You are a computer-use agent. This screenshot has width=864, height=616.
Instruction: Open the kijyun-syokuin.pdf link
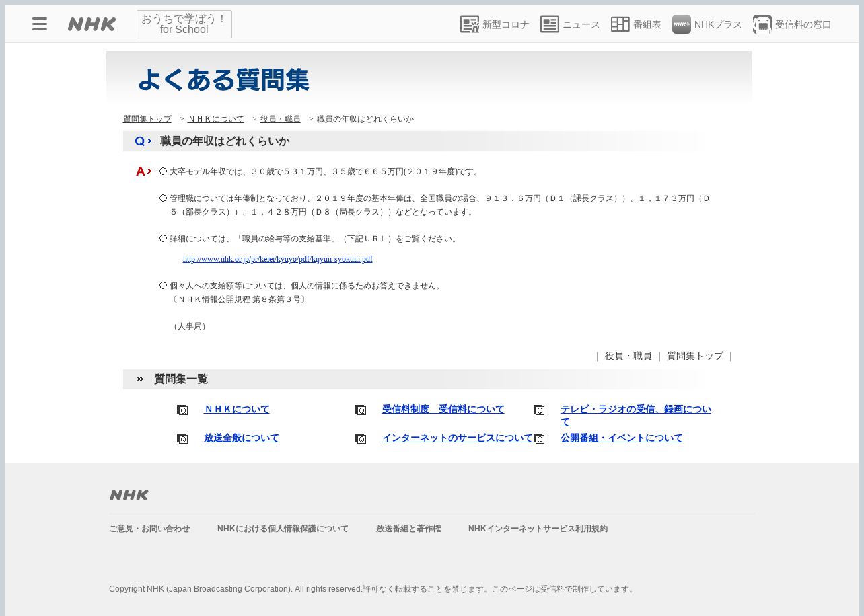point(278,259)
